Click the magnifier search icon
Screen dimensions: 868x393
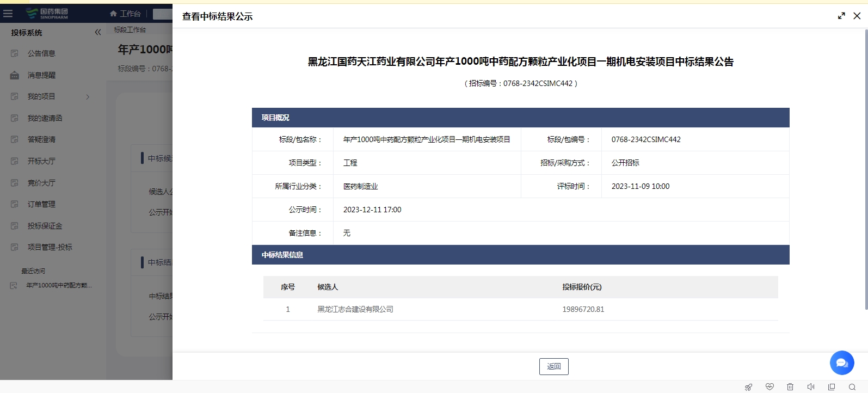click(852, 386)
